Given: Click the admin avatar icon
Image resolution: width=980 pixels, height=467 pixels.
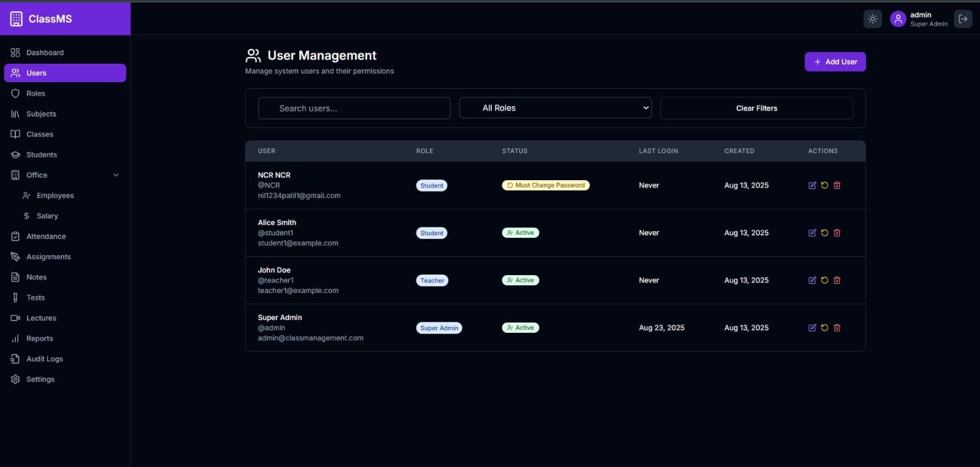Looking at the screenshot, I should point(898,19).
